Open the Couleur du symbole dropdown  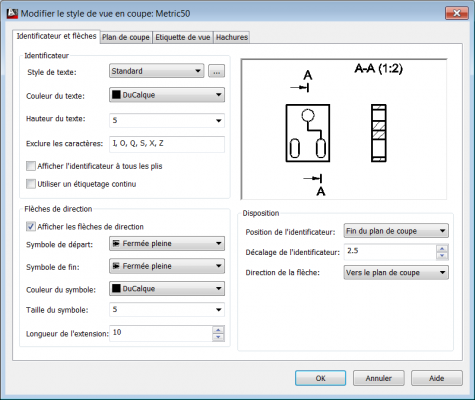(x=167, y=289)
